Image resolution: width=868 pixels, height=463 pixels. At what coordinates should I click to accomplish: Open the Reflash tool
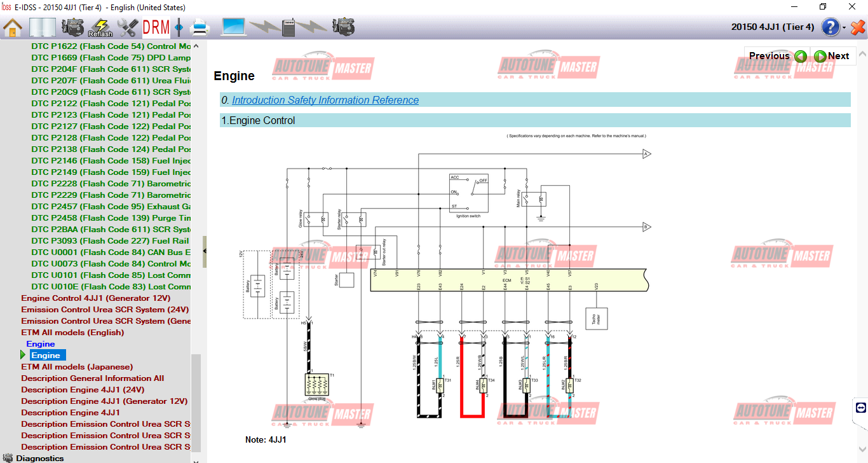point(100,27)
